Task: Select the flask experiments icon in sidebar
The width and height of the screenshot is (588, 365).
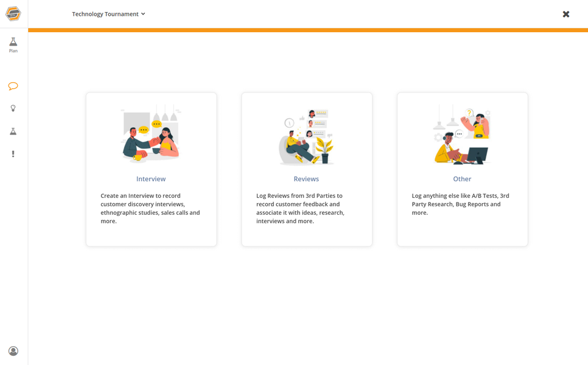Action: [x=13, y=131]
